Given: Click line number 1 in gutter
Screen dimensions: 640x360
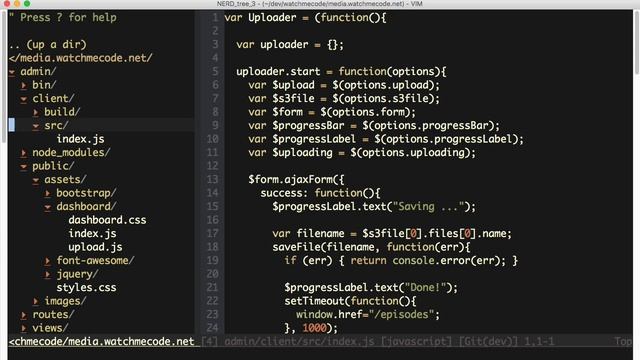Looking at the screenshot, I should 215,18.
